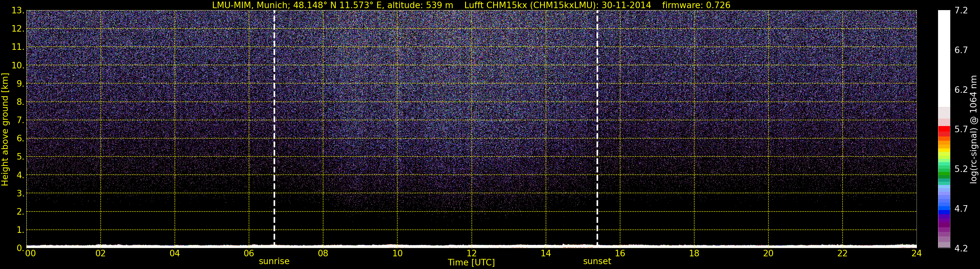Image resolution: width=980 pixels, height=269 pixels.
Task: Click the colorbar value 5.7
Action: 961,129
